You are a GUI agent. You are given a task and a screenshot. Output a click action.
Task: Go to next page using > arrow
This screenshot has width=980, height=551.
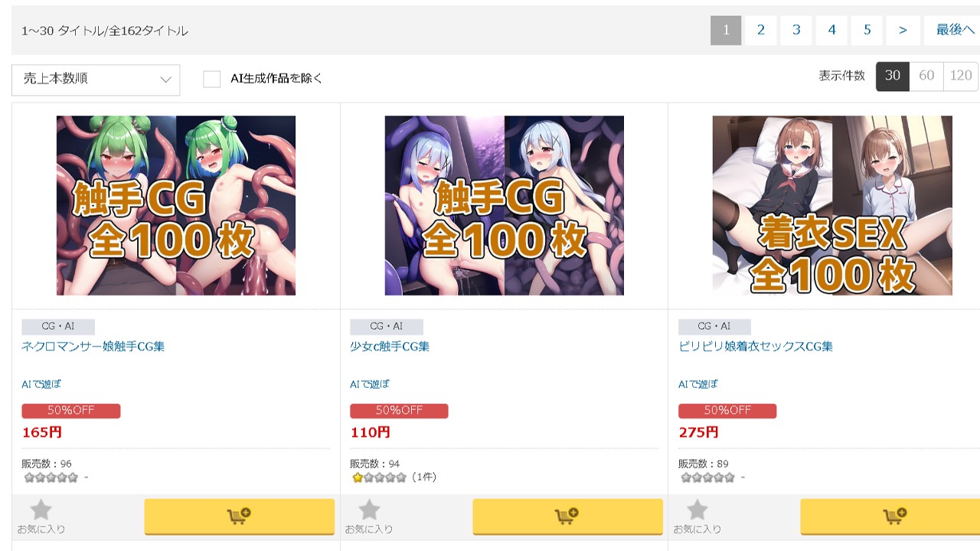click(x=903, y=31)
